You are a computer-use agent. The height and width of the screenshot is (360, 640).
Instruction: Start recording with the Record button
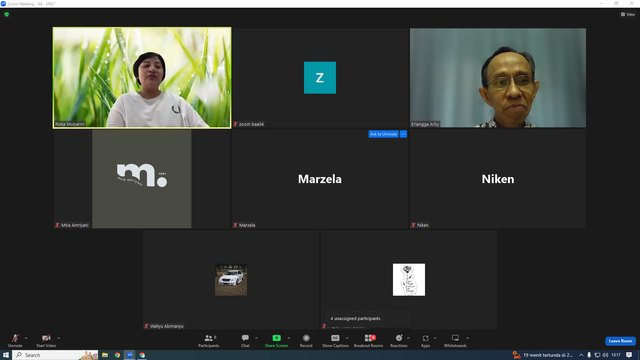[x=306, y=340]
